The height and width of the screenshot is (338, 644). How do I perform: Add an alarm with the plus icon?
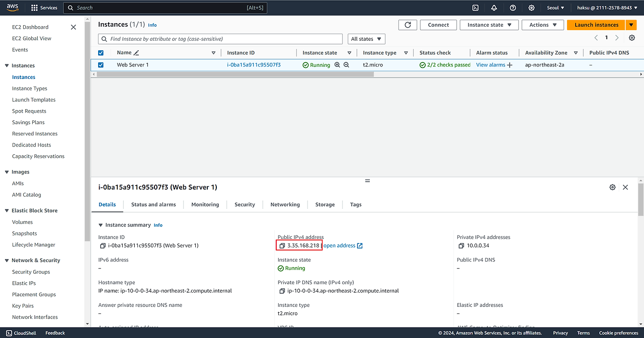pyautogui.click(x=510, y=65)
